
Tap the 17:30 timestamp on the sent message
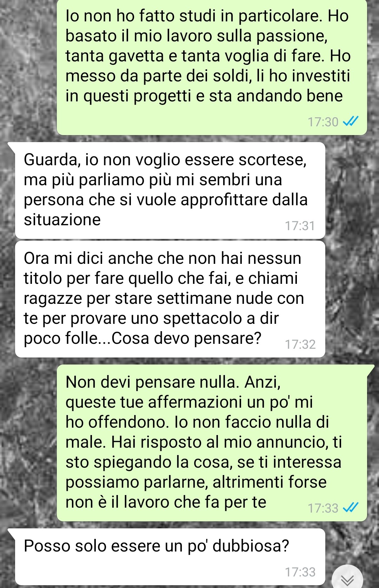323,122
